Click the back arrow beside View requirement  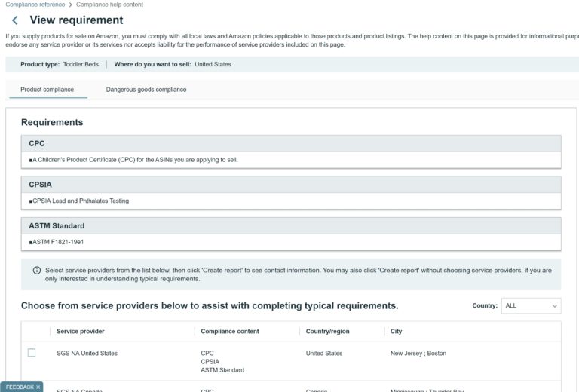point(14,20)
